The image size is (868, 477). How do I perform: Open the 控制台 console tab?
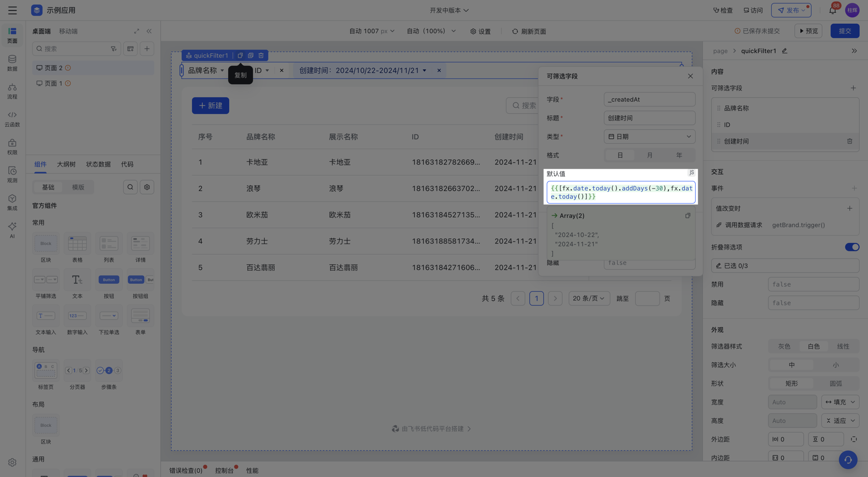225,470
